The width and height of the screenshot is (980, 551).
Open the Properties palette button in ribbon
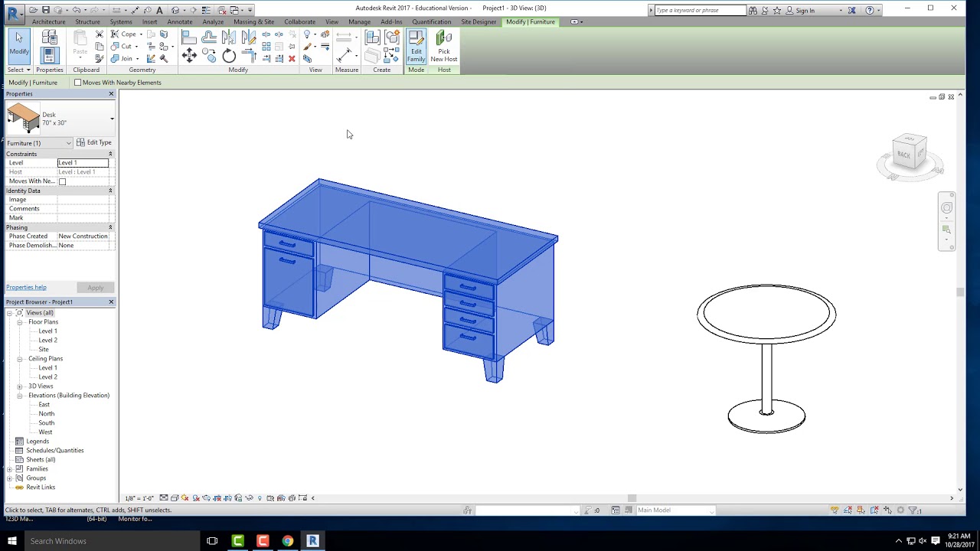(x=49, y=55)
